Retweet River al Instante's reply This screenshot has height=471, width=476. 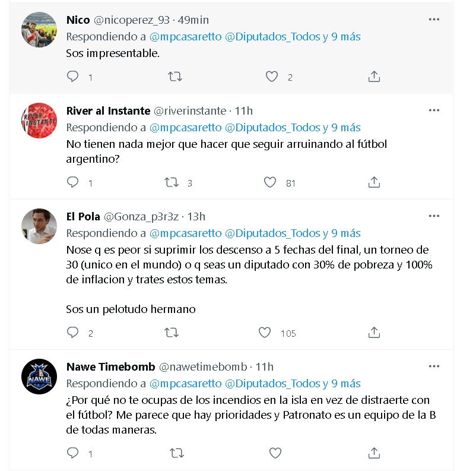171,182
